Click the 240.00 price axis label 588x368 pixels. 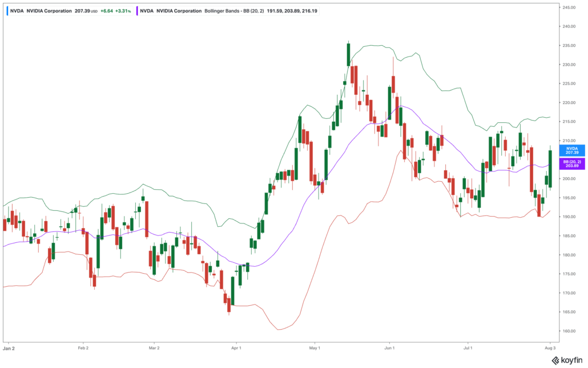569,26
